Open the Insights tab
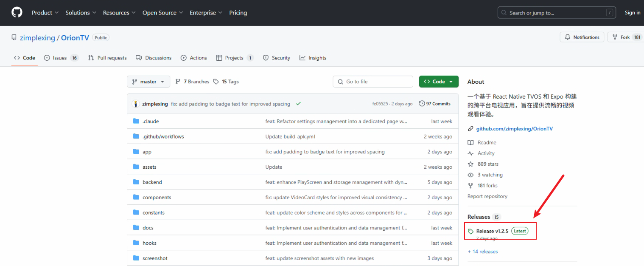Viewport: 644px width, 266px height. [x=313, y=58]
